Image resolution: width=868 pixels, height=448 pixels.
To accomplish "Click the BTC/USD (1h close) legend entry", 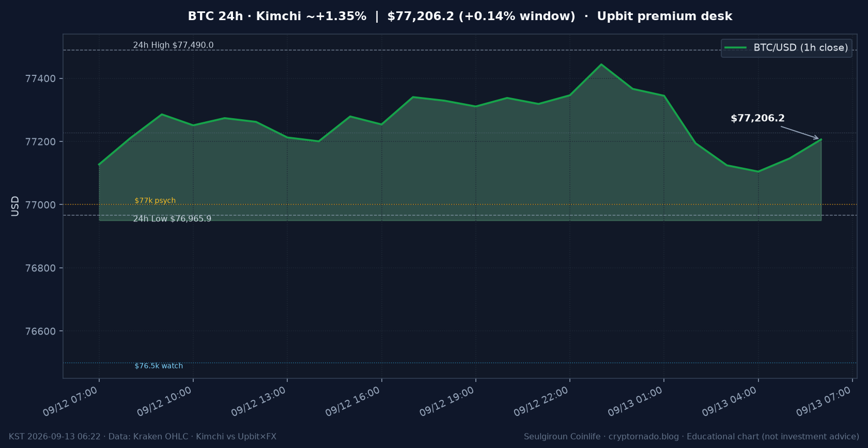I will pyautogui.click(x=786, y=47).
